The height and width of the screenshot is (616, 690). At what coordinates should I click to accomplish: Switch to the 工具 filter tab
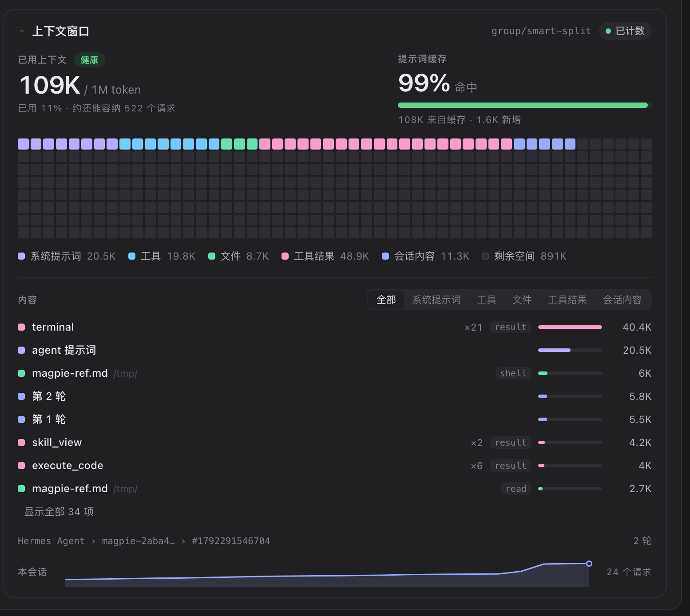[486, 300]
